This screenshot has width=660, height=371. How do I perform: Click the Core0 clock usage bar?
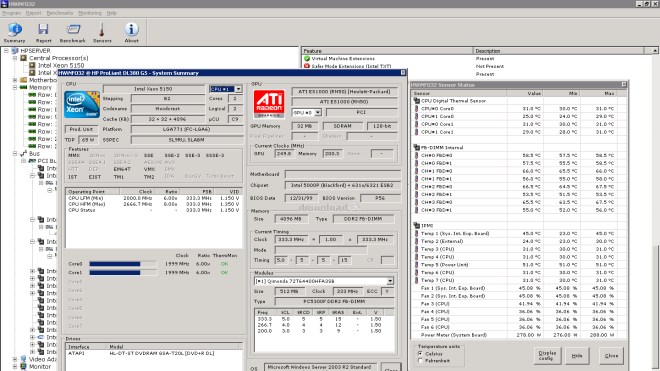click(122, 264)
